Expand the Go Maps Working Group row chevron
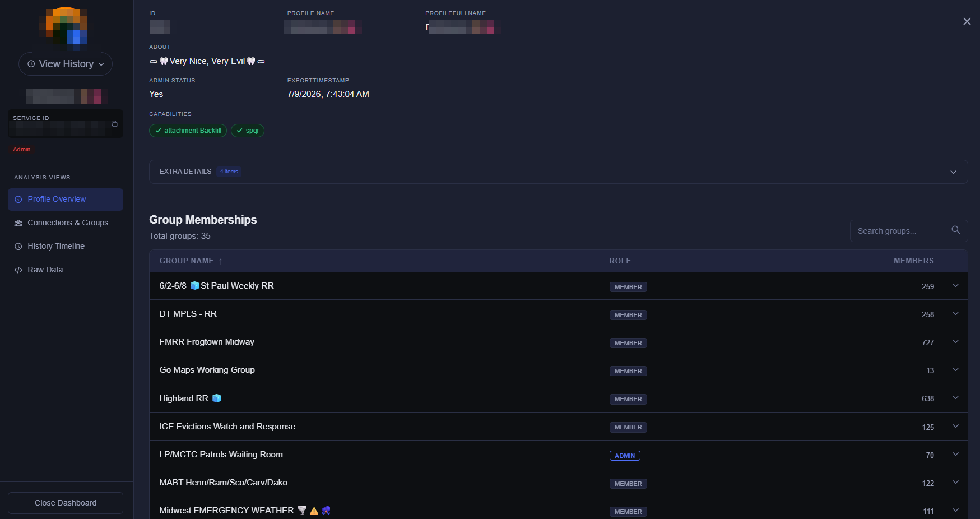Image resolution: width=980 pixels, height=519 pixels. click(955, 370)
